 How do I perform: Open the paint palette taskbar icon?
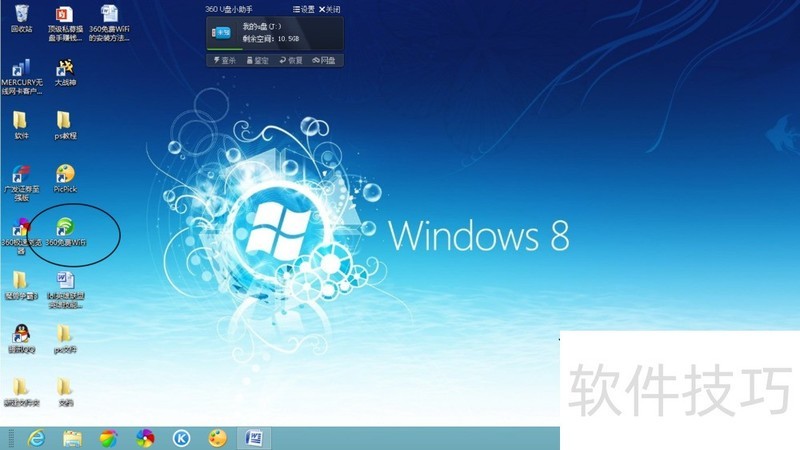tap(217, 438)
